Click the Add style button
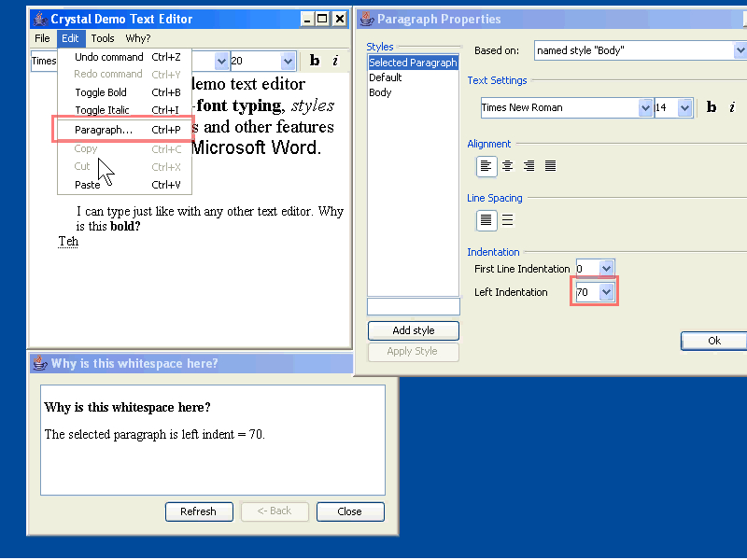Viewport: 747px width, 560px height. (414, 330)
